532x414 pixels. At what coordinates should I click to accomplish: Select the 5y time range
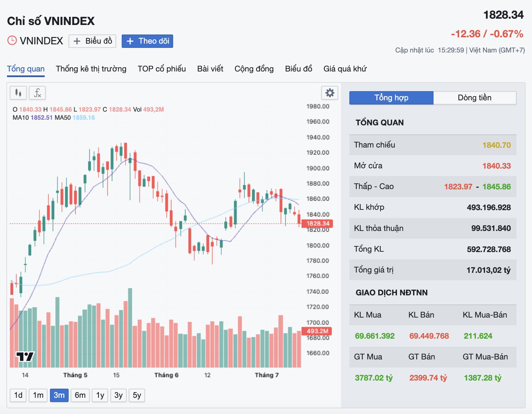tap(137, 395)
